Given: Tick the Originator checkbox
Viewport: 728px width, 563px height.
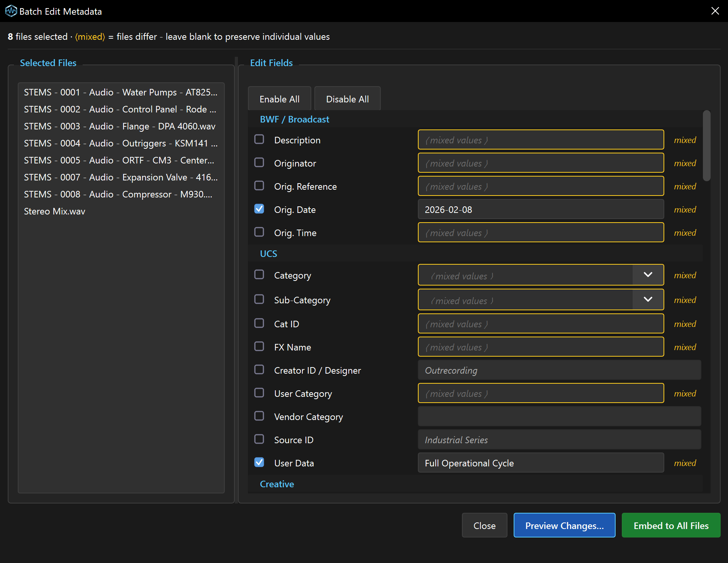Looking at the screenshot, I should coord(259,162).
